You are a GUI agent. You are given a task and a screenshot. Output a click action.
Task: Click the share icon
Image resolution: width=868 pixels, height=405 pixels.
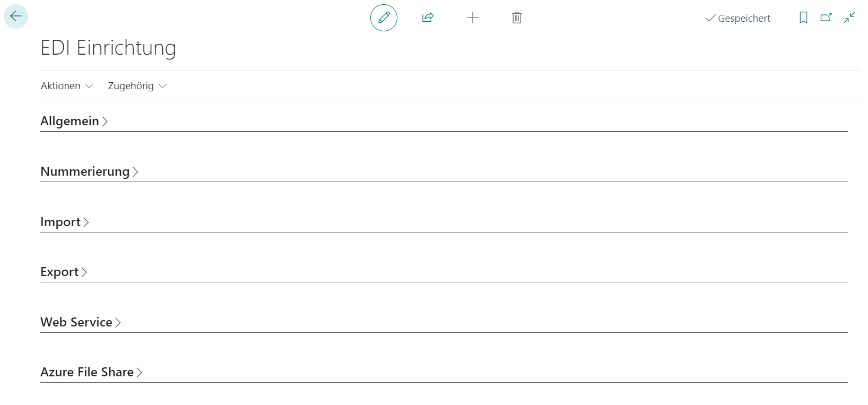[428, 18]
